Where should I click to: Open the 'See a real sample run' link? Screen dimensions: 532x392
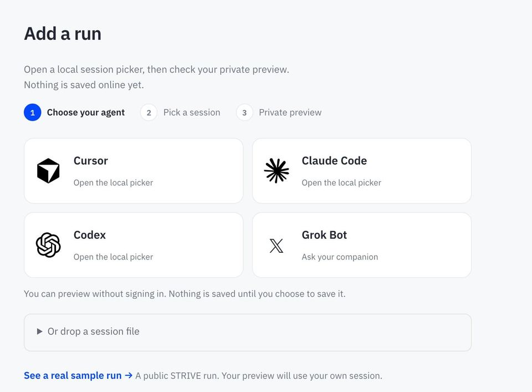coord(78,375)
